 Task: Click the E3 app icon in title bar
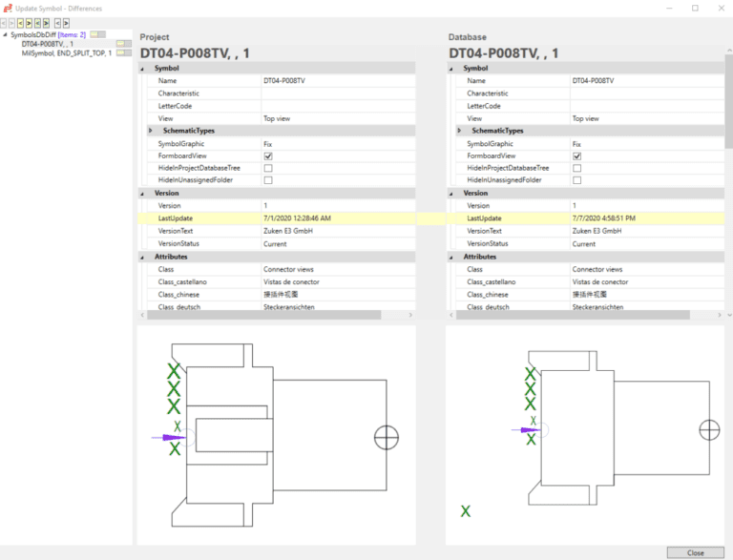tap(8, 8)
